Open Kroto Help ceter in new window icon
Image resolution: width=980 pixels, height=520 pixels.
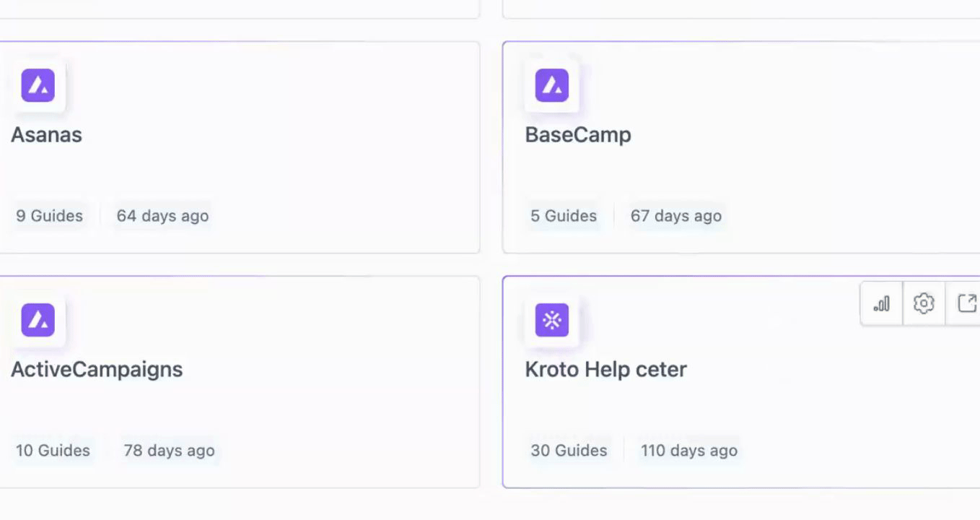(966, 303)
